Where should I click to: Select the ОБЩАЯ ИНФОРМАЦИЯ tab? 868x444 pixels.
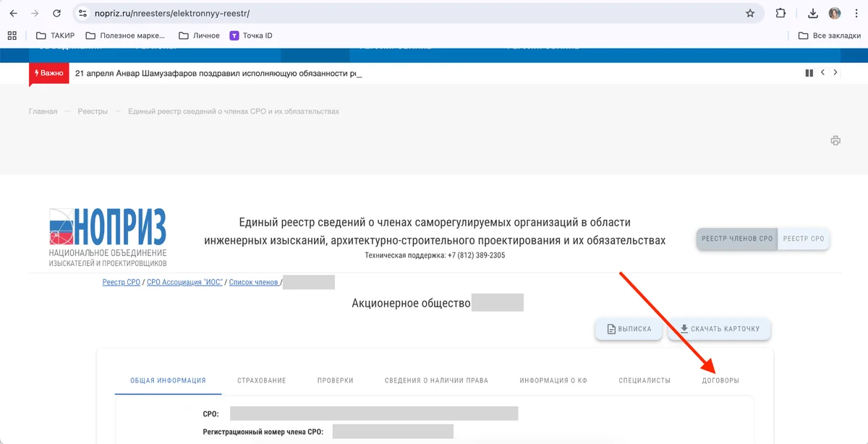168,380
